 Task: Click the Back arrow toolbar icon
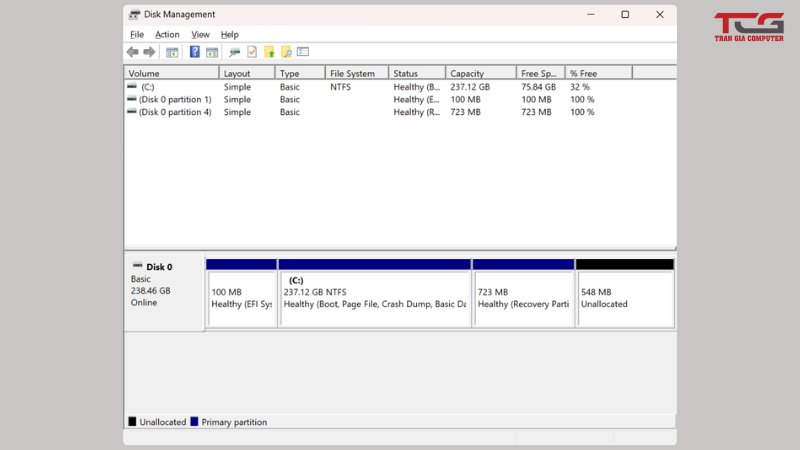tap(133, 52)
